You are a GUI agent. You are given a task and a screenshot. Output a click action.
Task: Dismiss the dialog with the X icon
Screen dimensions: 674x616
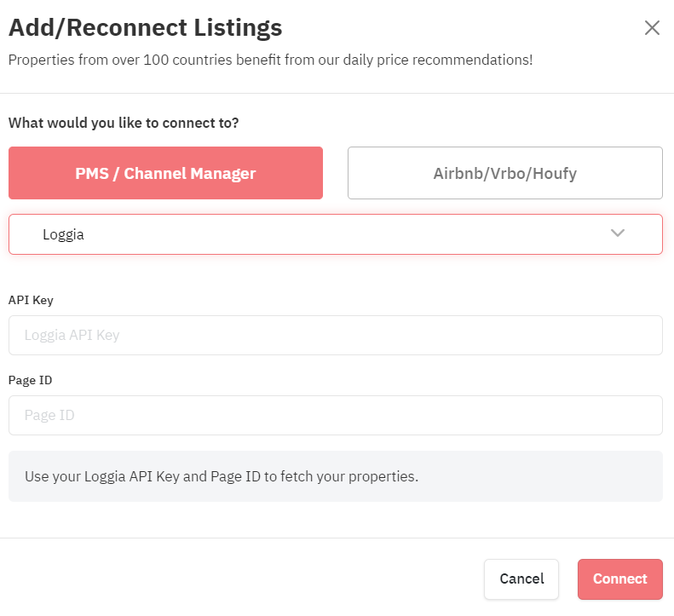point(652,28)
